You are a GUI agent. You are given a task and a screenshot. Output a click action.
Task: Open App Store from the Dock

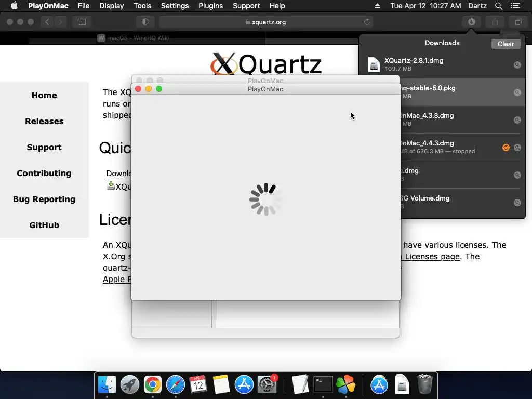[244, 385]
